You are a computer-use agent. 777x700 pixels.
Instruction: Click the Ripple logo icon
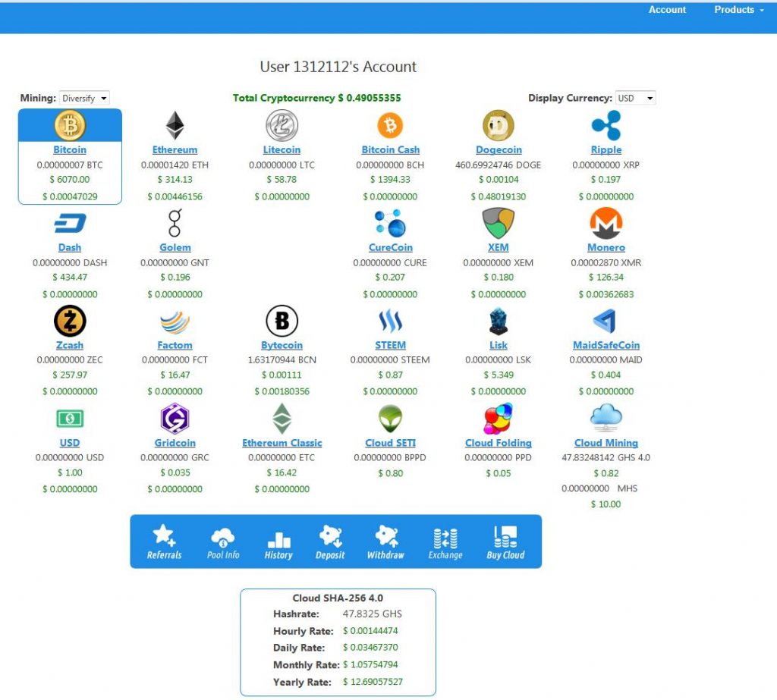tap(606, 125)
